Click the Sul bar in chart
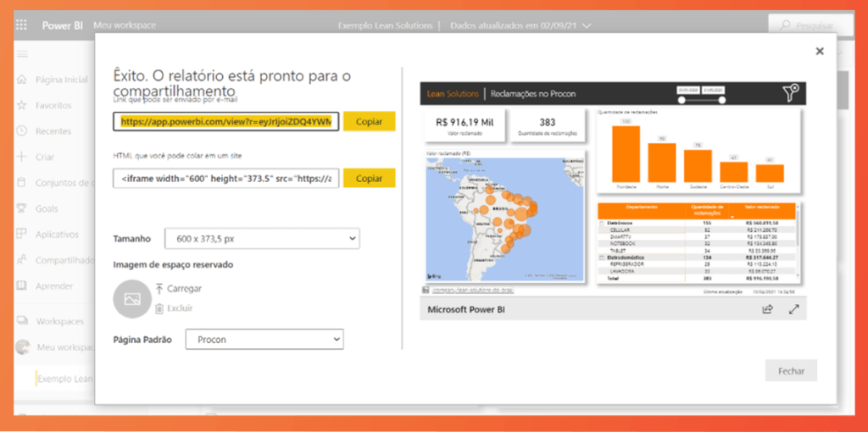 point(770,174)
